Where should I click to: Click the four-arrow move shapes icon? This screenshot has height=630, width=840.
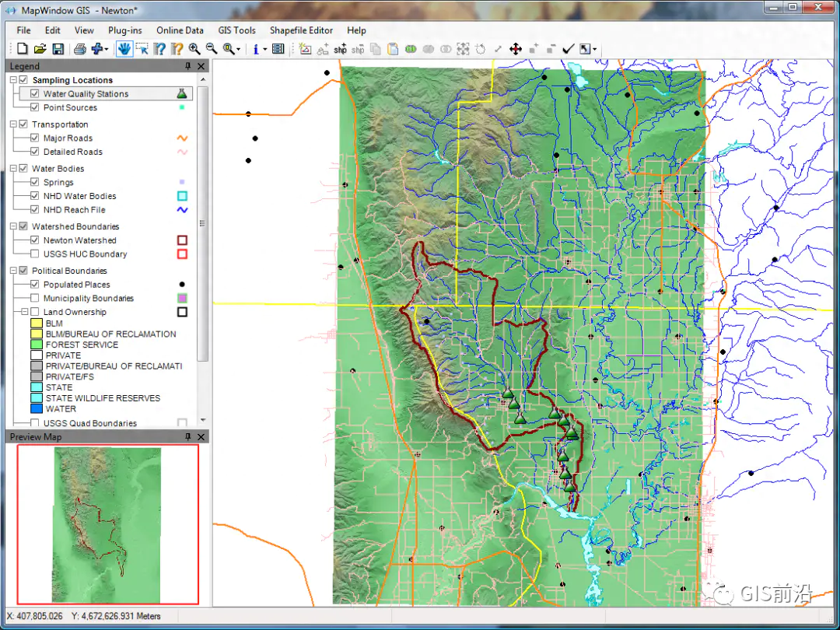click(x=515, y=49)
